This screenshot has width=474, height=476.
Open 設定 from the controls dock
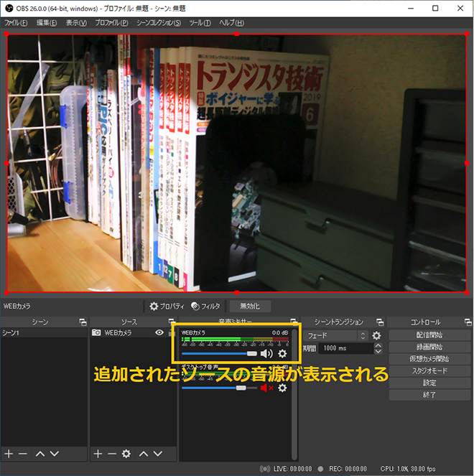429,383
